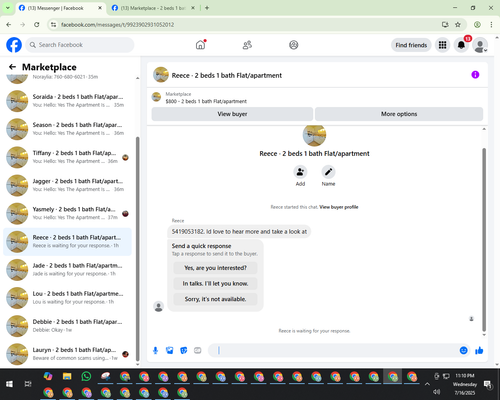This screenshot has width=500, height=400.
Task: Click the chat messages scrollbar
Action: tap(484, 239)
